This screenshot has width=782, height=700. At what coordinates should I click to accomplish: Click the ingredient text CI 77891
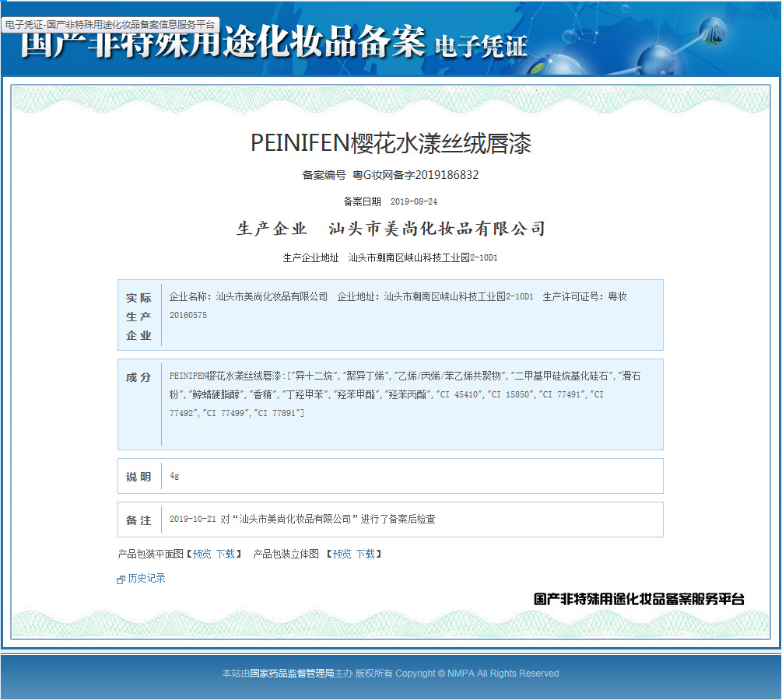[278, 413]
